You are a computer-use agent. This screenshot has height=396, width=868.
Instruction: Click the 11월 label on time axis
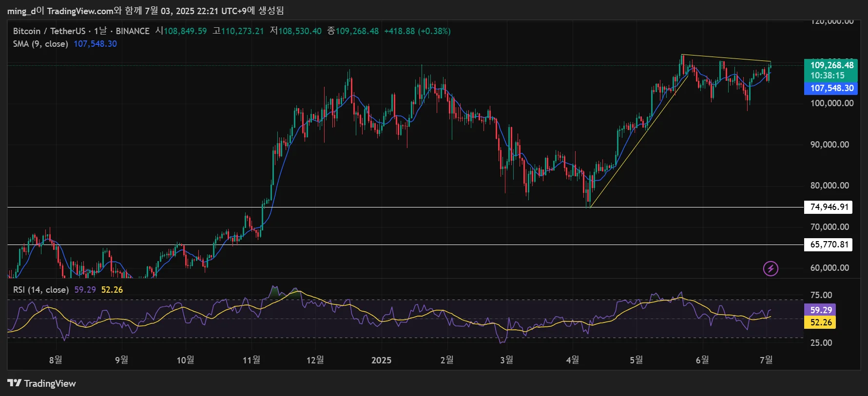[251, 360]
